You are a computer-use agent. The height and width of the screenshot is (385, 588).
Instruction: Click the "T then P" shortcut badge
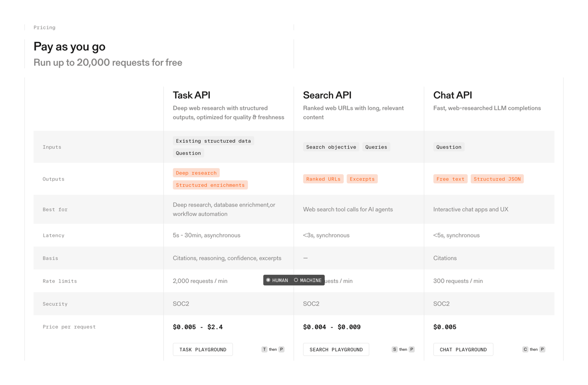[272, 349]
